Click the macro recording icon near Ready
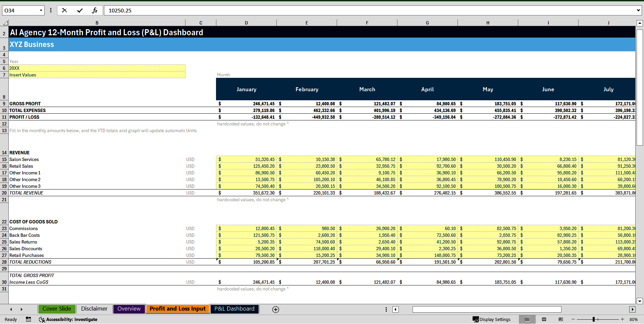The height and width of the screenshot is (324, 644). click(x=29, y=319)
